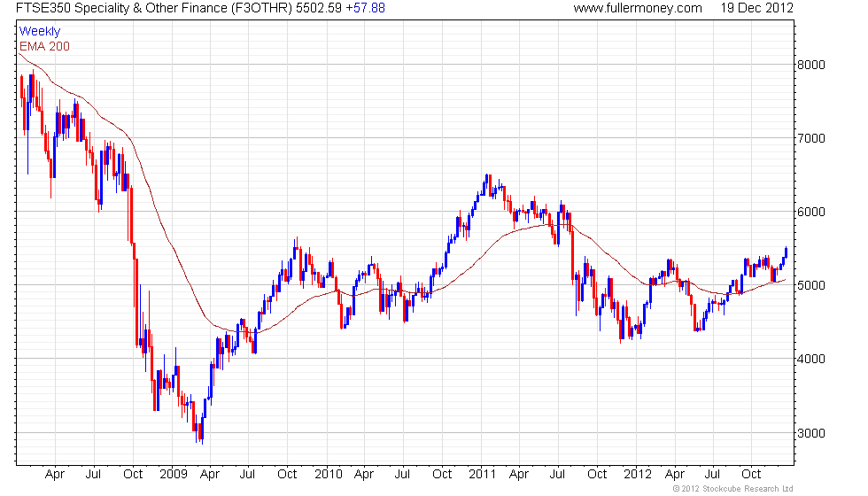
Task: Click the first Apr label on time axis
Action: 55,475
